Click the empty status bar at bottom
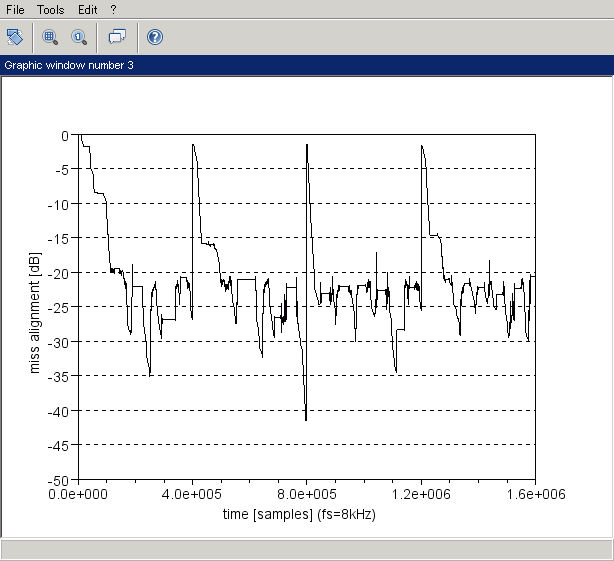Image resolution: width=614 pixels, height=561 pixels. pyautogui.click(x=306, y=550)
